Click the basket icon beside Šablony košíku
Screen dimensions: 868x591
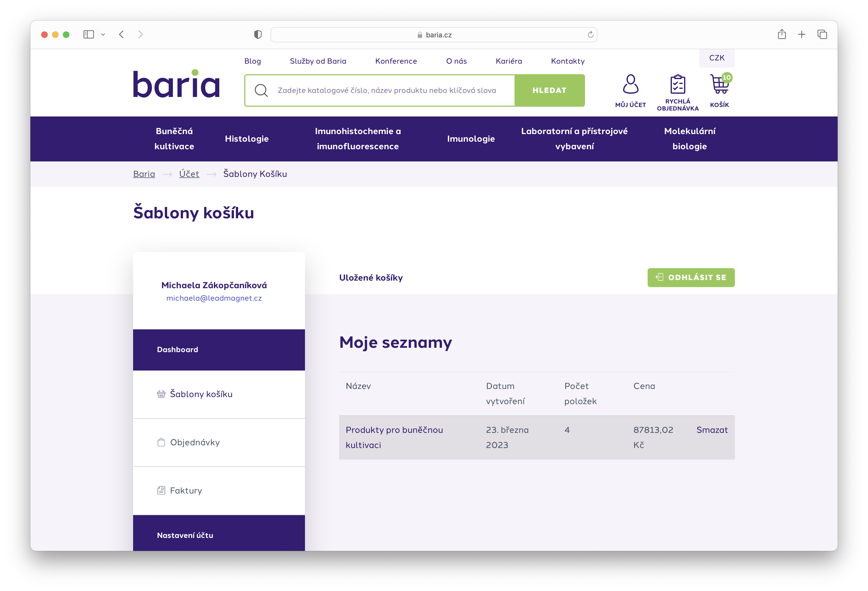161,394
